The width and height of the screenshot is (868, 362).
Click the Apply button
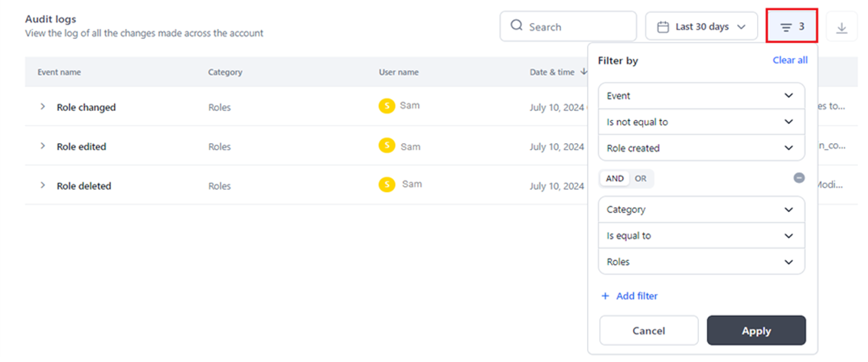click(x=755, y=331)
